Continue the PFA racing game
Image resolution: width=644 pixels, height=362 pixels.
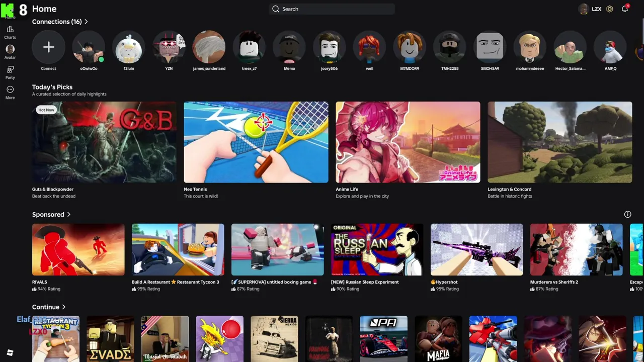pos(383,339)
